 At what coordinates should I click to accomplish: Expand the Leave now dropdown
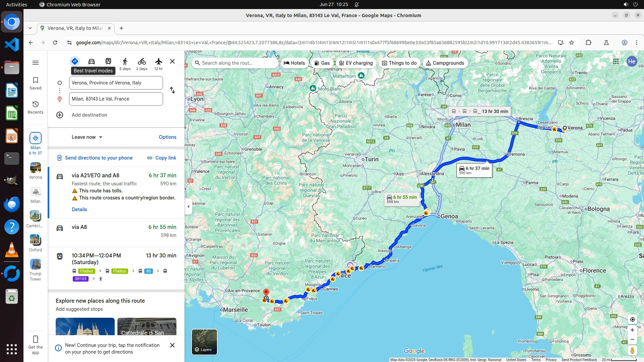point(87,137)
